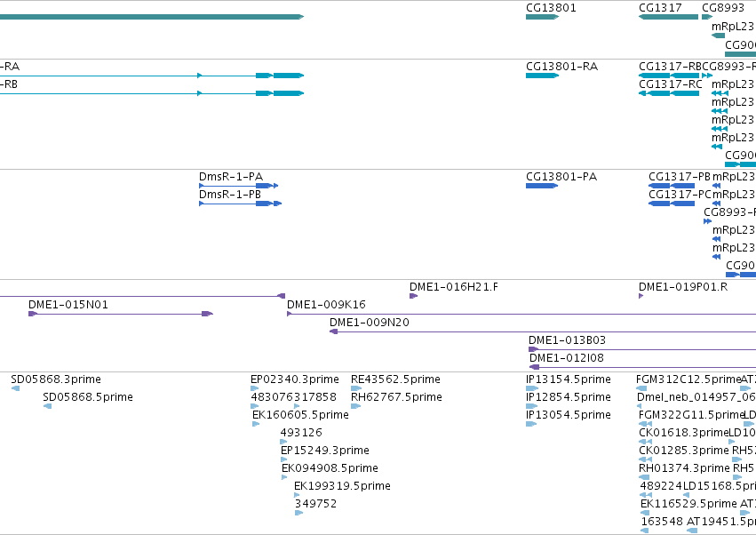Select the IP13154.5prime EST glyph

[x=532, y=388]
